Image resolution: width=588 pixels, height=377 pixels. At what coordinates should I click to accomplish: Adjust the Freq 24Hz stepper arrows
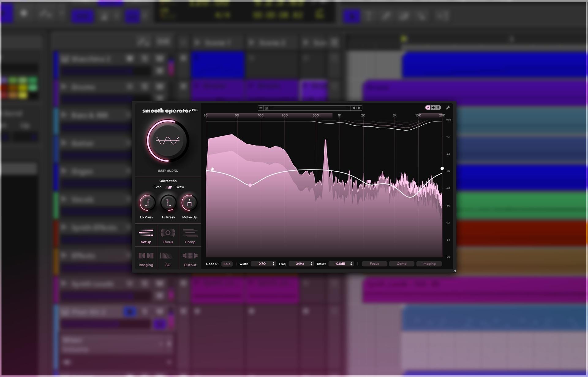[x=311, y=264]
